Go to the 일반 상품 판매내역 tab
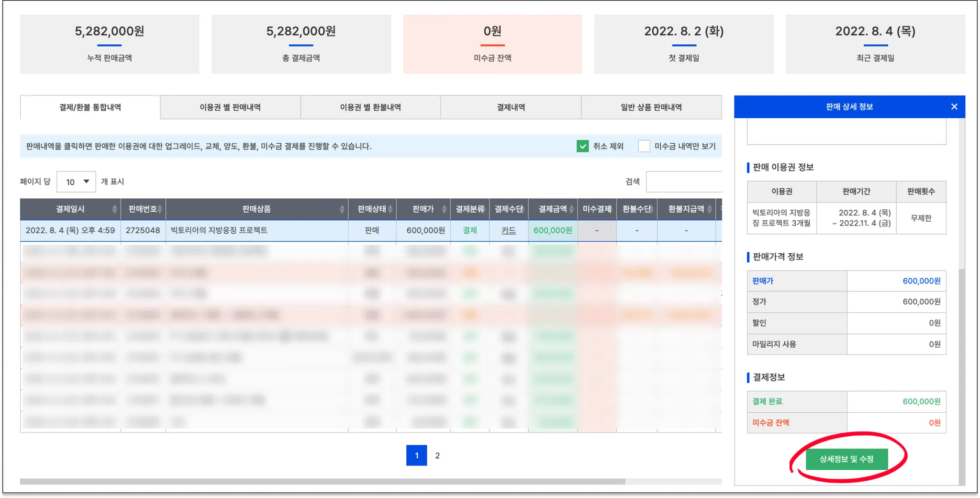Viewport: 980px width, 498px height. pyautogui.click(x=651, y=107)
